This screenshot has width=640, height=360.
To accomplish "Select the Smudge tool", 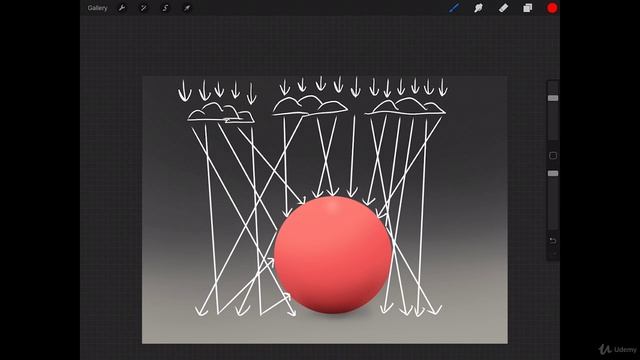I will pyautogui.click(x=478, y=8).
